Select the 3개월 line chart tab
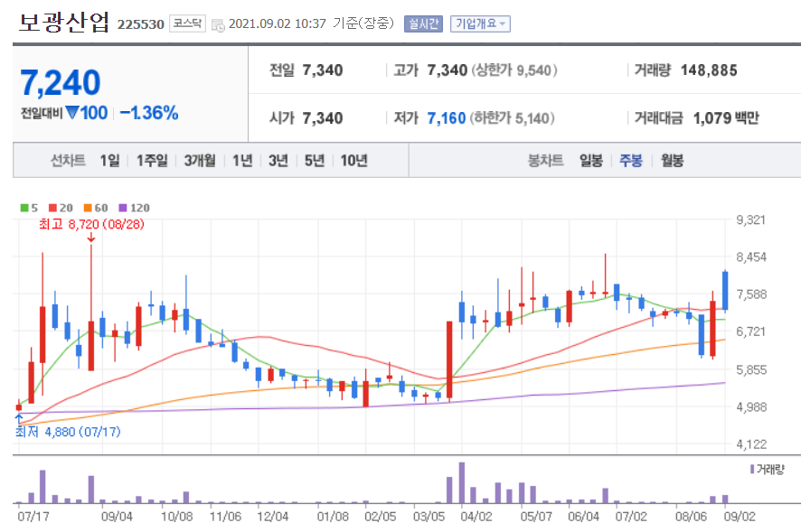The width and height of the screenshot is (801, 532). tap(200, 161)
